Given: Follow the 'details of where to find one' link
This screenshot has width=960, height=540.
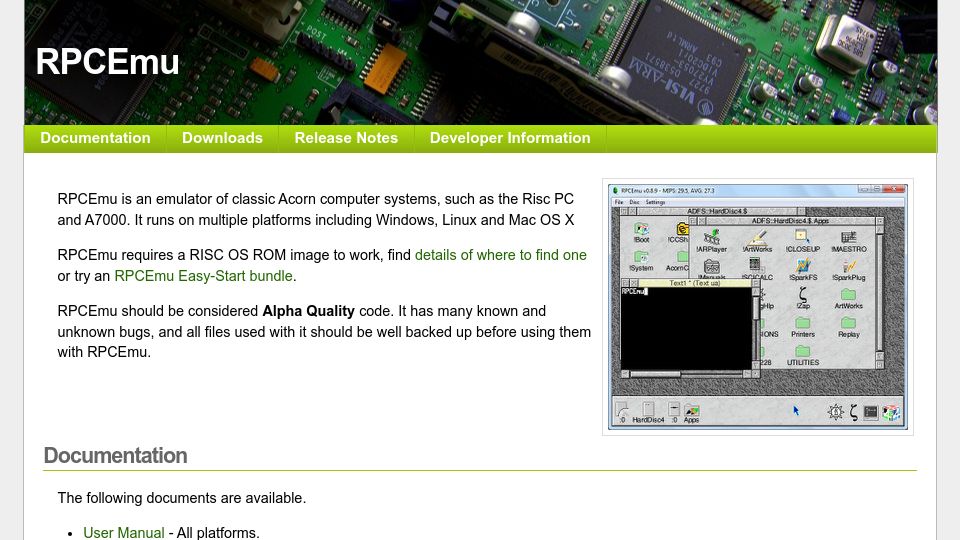Looking at the screenshot, I should [501, 255].
